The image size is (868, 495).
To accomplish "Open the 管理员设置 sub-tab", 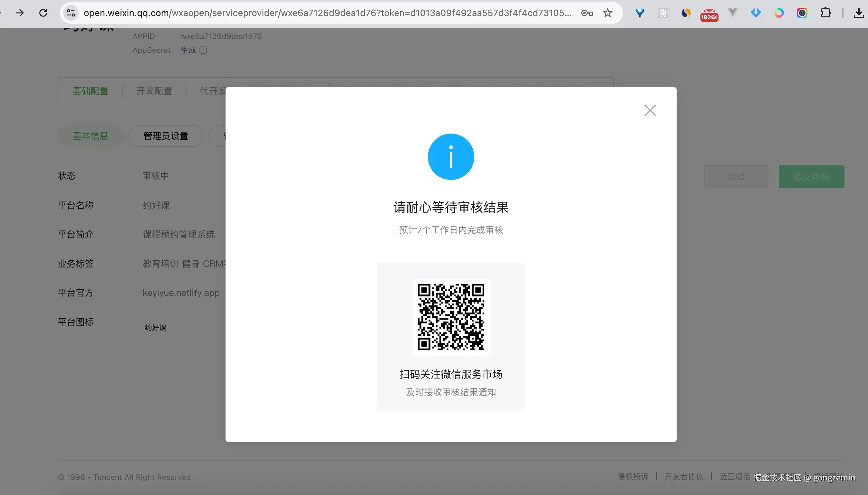I will tap(166, 135).
